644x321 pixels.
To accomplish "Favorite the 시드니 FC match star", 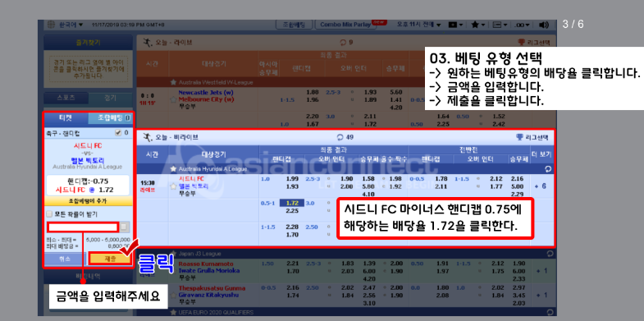I will point(174,186).
